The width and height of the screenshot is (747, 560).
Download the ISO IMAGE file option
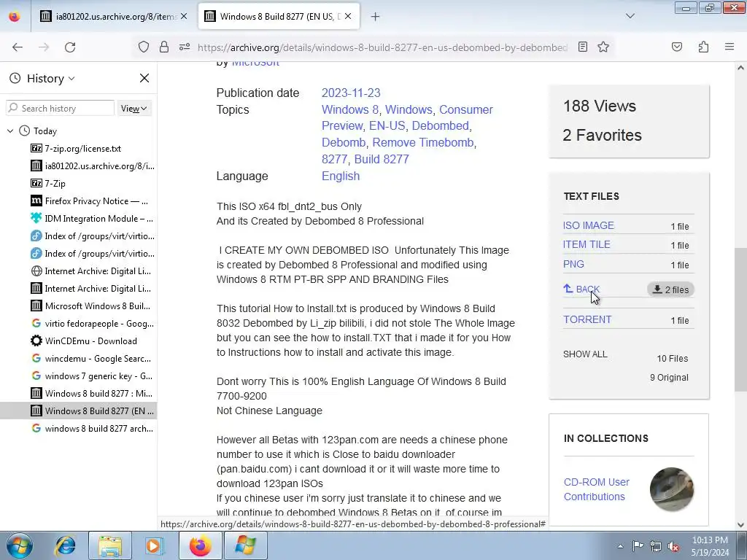tap(589, 226)
